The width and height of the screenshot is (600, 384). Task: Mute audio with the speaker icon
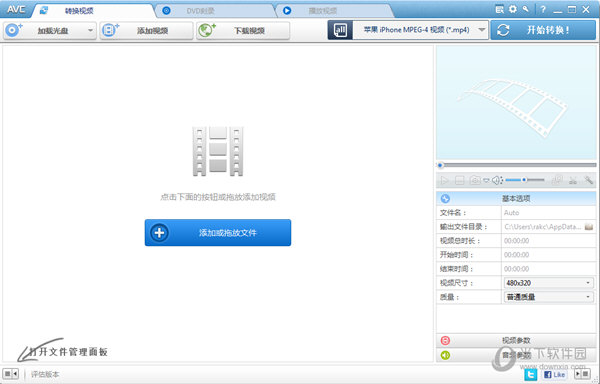pyautogui.click(x=497, y=180)
